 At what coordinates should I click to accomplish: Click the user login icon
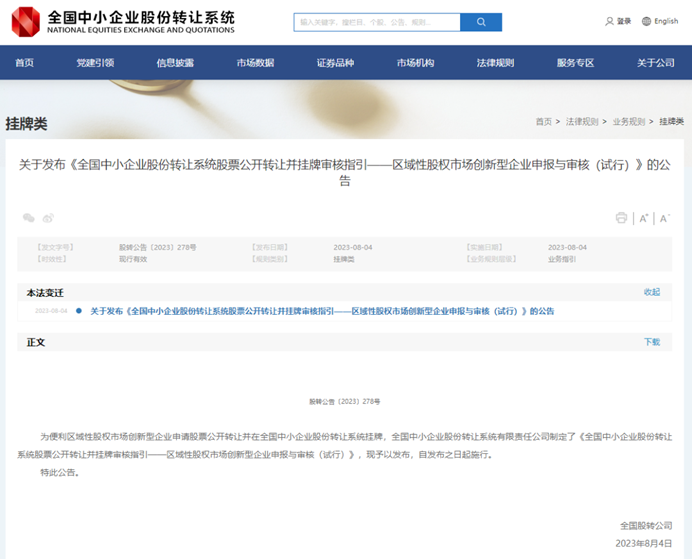click(x=609, y=21)
